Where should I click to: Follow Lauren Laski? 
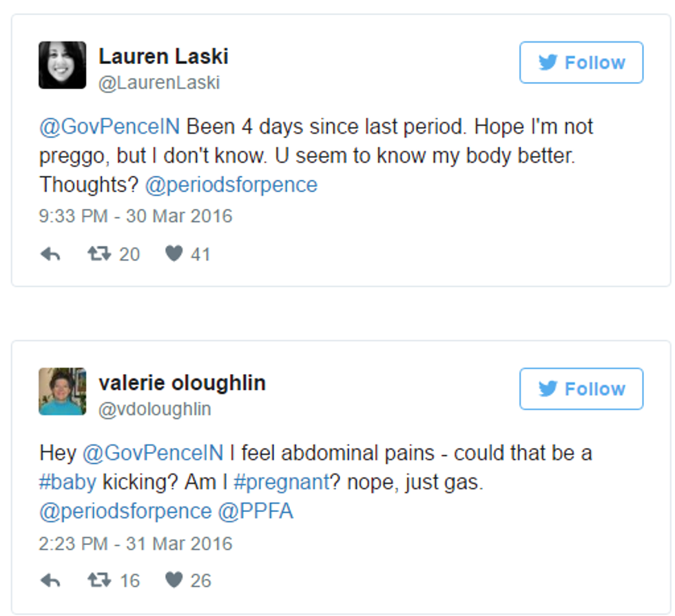(581, 63)
